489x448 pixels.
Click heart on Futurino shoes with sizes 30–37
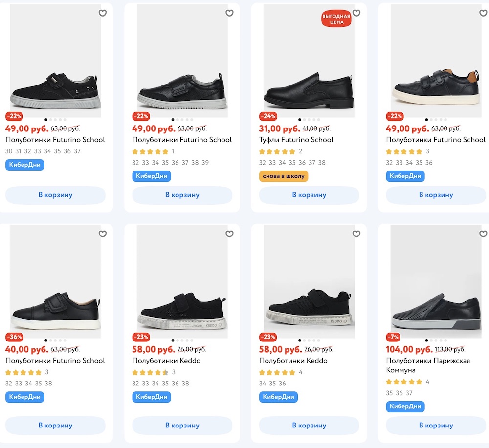click(x=103, y=13)
